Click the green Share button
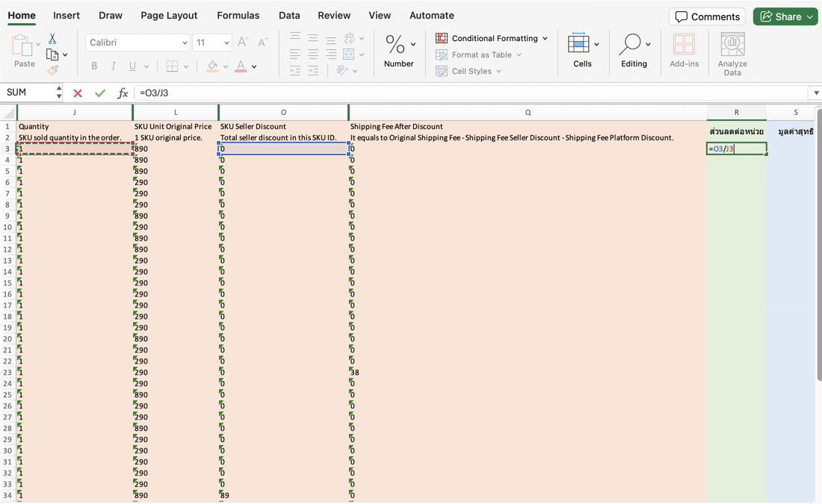 [785, 16]
